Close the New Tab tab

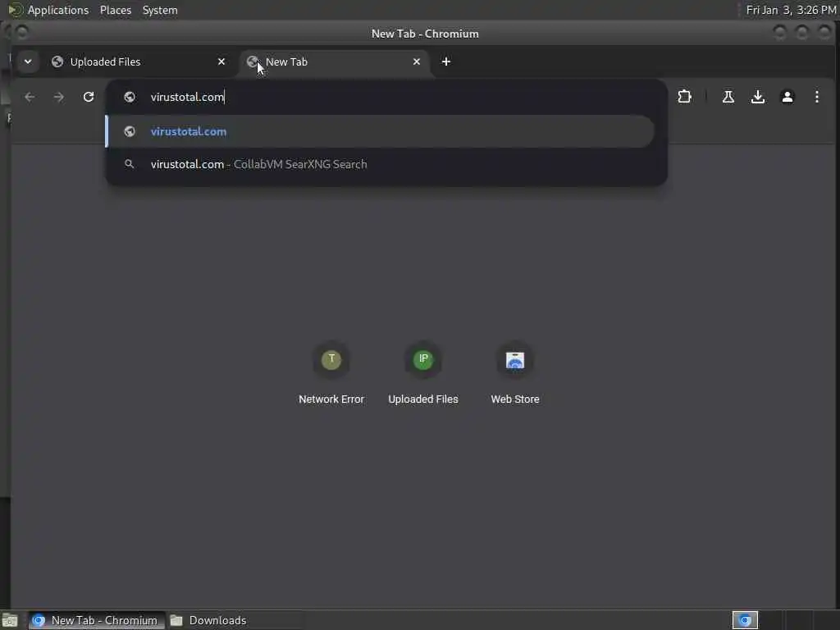[416, 62]
